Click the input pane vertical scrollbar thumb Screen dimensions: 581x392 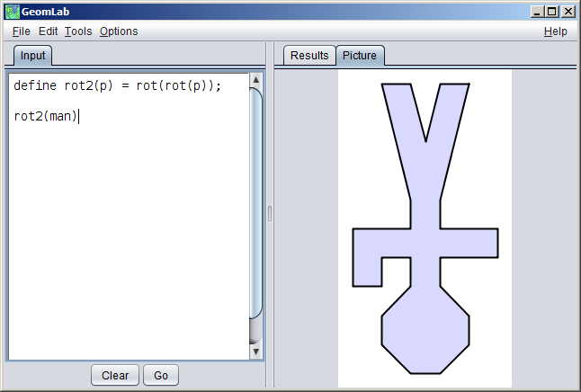(x=255, y=203)
